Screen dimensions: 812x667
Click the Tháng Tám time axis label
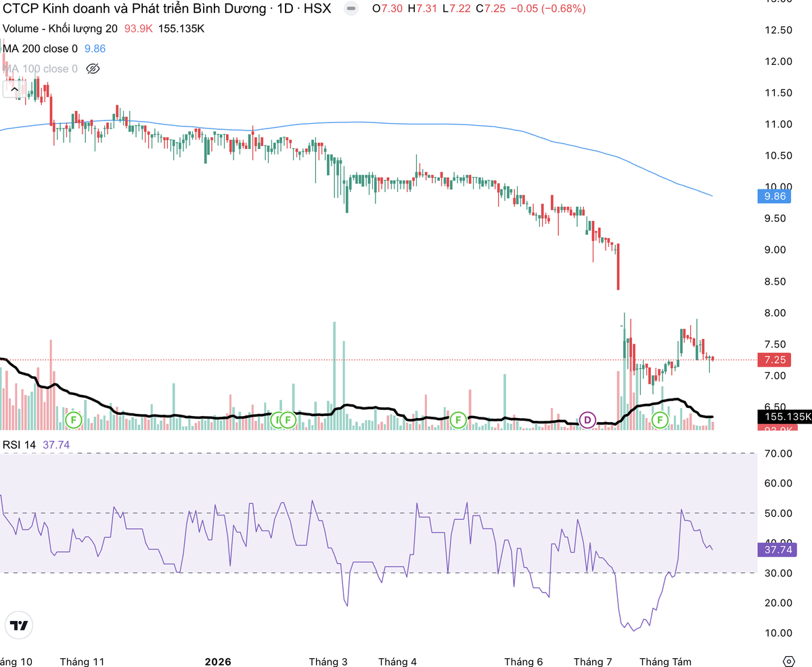(x=667, y=661)
